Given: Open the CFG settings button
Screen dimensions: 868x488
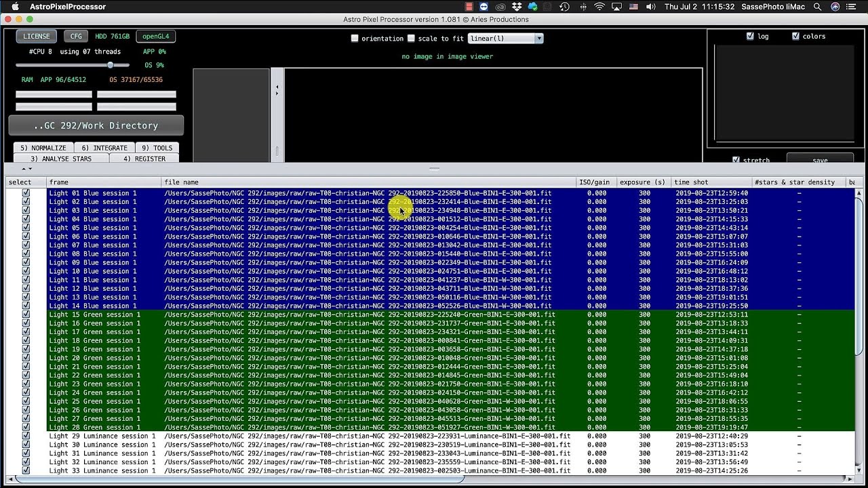Looking at the screenshot, I should [x=76, y=37].
